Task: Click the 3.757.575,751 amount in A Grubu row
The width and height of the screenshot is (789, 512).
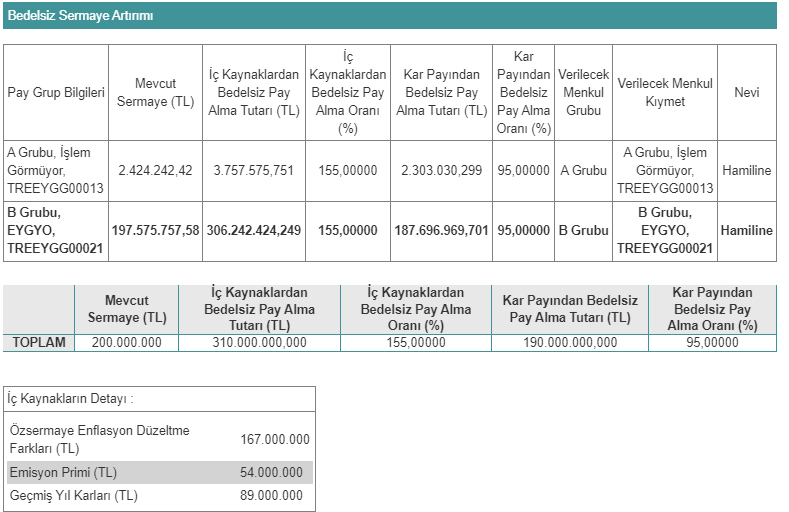Action: click(x=254, y=171)
